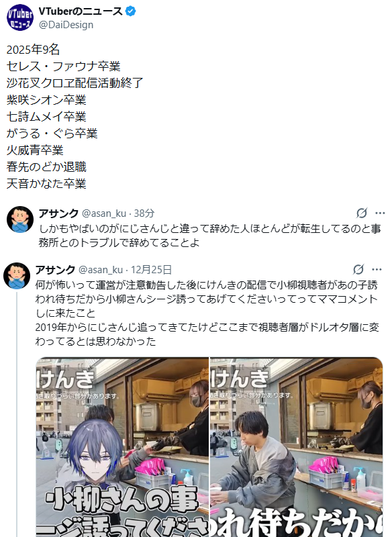Image resolution: width=392 pixels, height=537 pixels.
Task: Click the アサンク avatar on the 38分 reply
Action: [20, 219]
